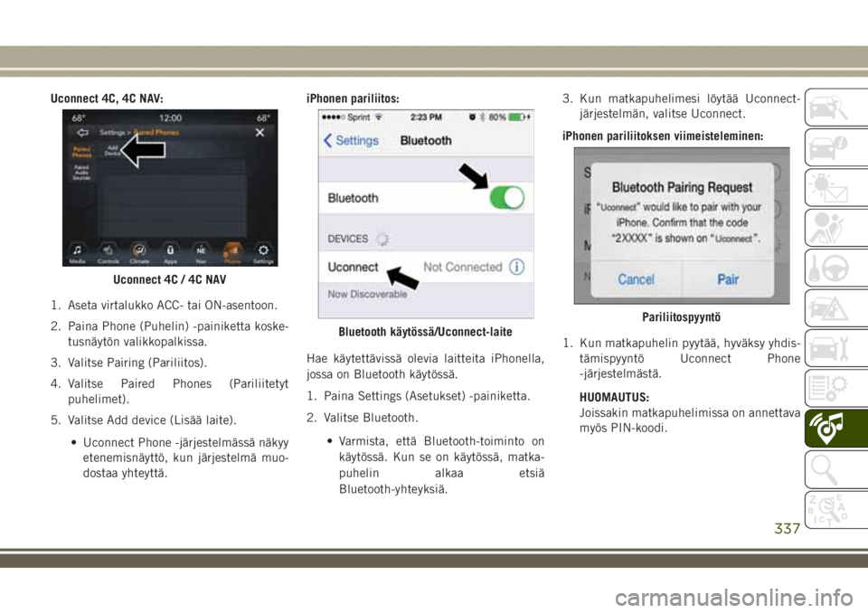Toggle the iPhone Bluetooth switch
This screenshot has width=868, height=613.
507,198
